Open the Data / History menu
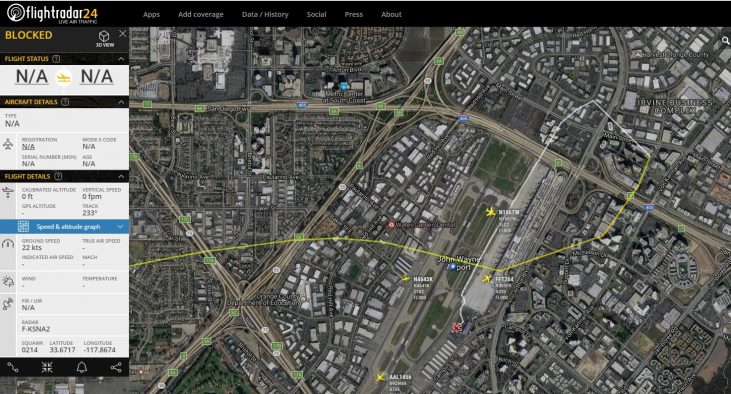The width and height of the screenshot is (731, 394). tap(265, 14)
